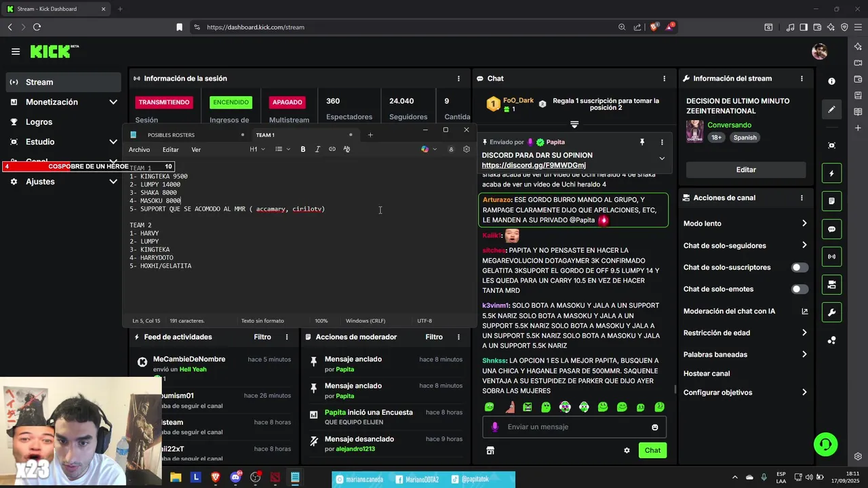Open the Copilot dropdown in Notepad

[429, 149]
